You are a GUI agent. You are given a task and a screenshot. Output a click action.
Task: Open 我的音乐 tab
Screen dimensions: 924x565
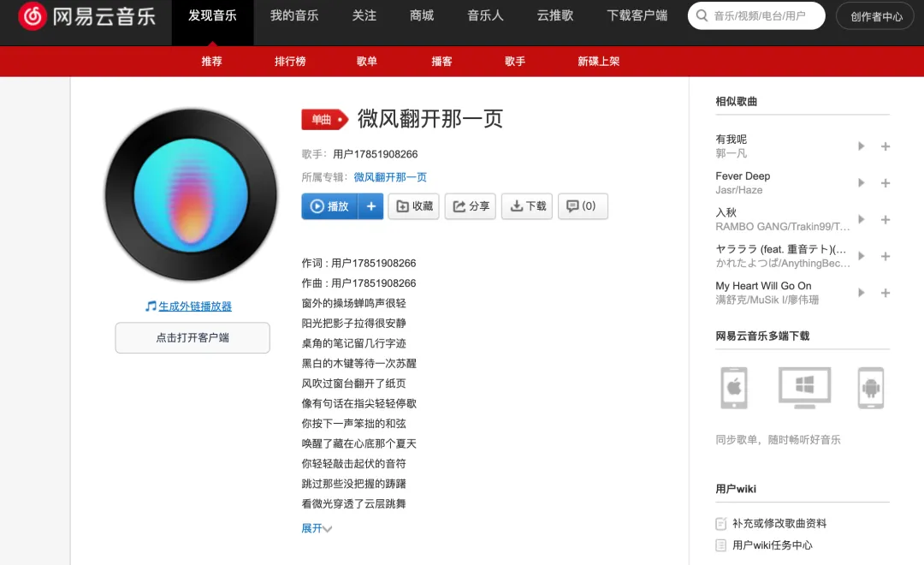point(294,16)
